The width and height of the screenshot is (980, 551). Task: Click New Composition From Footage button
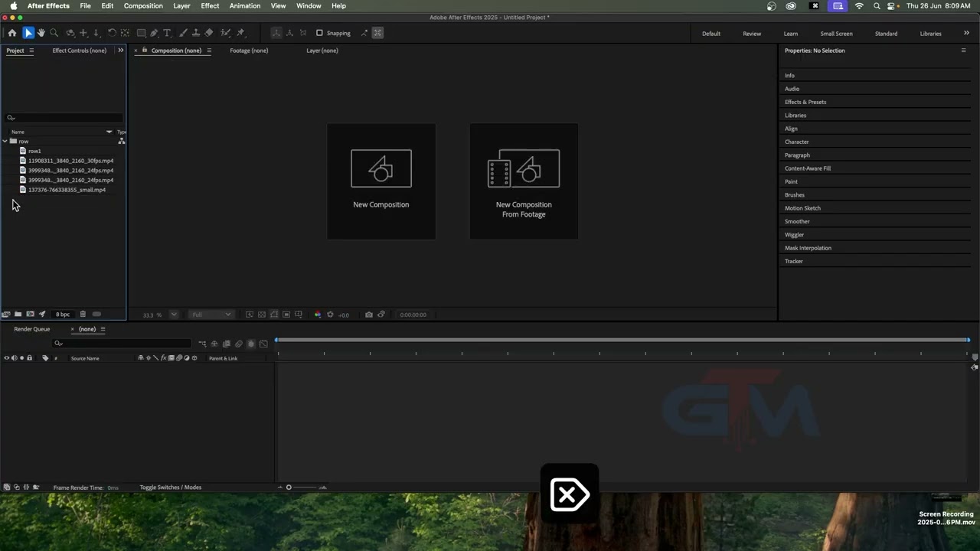click(524, 181)
